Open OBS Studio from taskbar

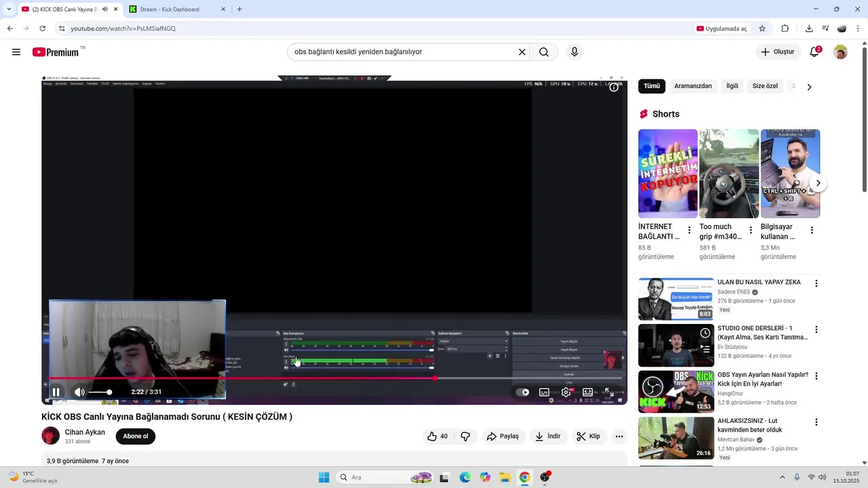pyautogui.click(x=545, y=477)
